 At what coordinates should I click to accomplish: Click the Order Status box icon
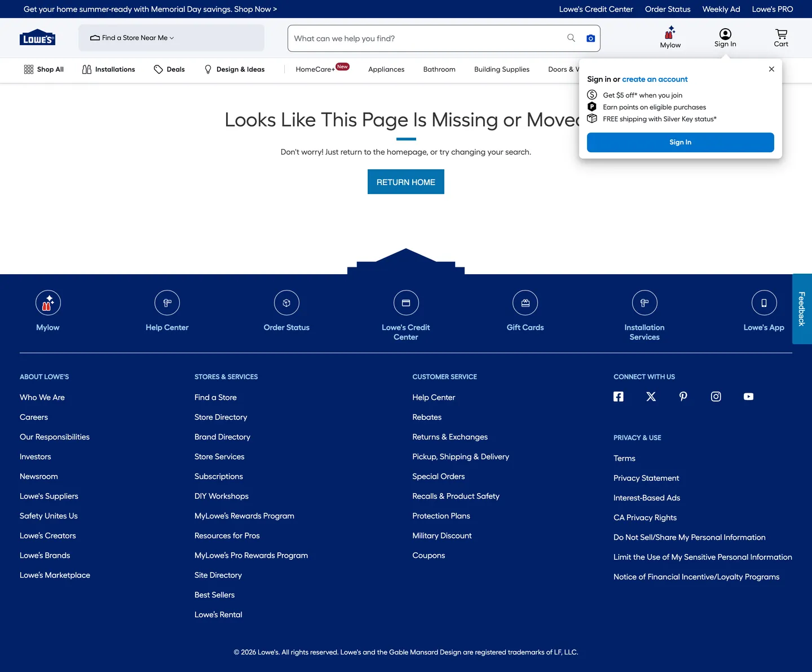coord(286,303)
